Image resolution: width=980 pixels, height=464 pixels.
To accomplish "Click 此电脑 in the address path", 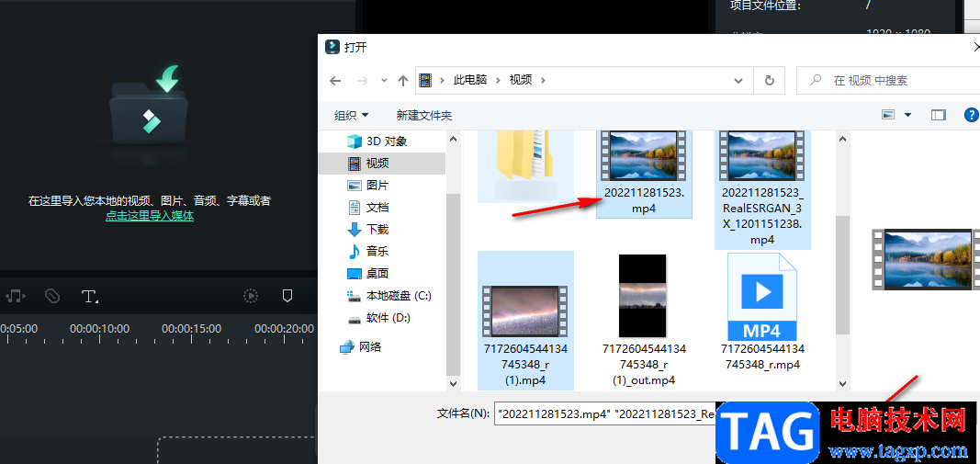I will click(x=470, y=80).
